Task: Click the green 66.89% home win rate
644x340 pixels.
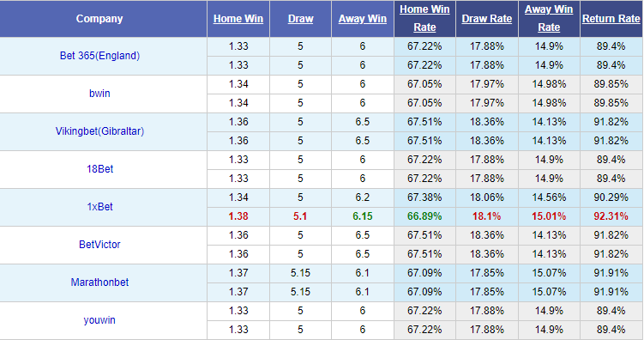Action: (424, 216)
